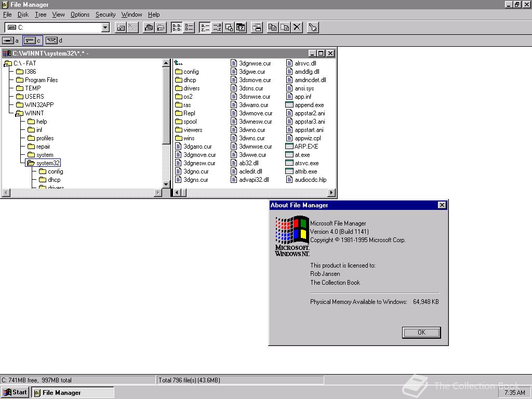Toggle Sort by Size toolbar button
Viewport: 532px width, 399px height.
(x=229, y=28)
